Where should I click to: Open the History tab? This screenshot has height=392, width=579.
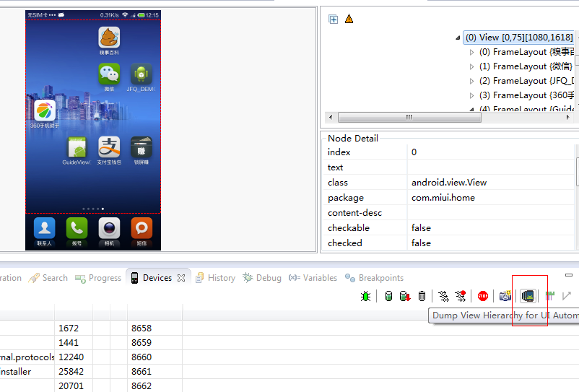[x=216, y=278]
